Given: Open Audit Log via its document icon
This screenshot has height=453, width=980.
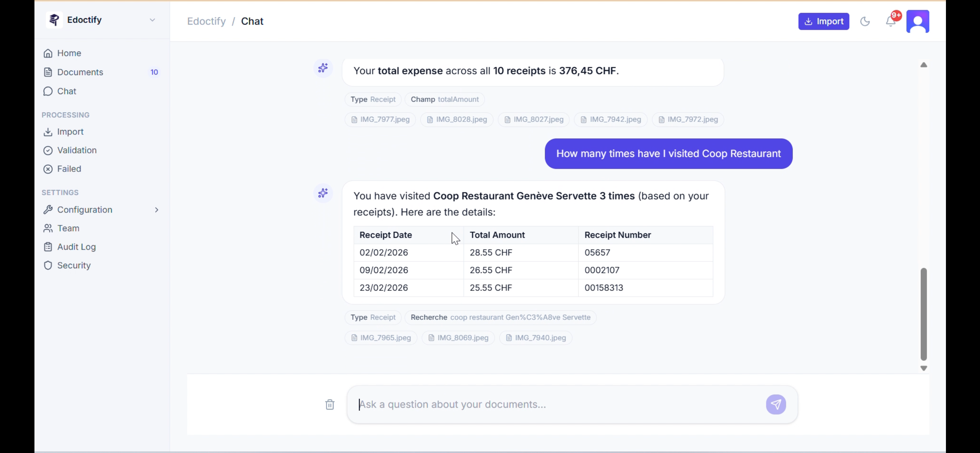Looking at the screenshot, I should tap(48, 247).
